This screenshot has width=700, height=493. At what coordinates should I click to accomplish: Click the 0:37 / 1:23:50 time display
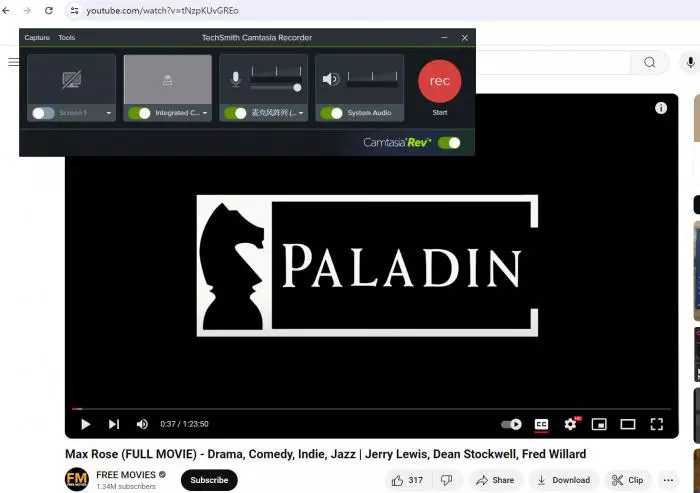point(184,424)
